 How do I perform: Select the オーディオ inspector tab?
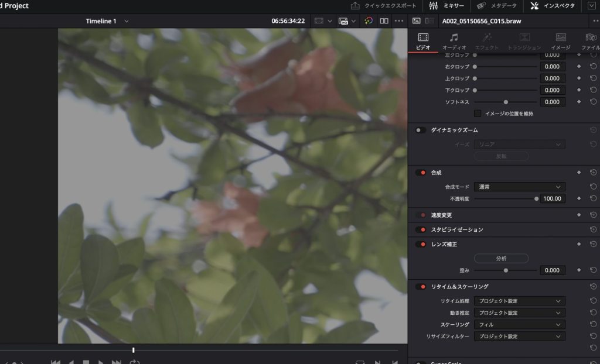coord(454,42)
